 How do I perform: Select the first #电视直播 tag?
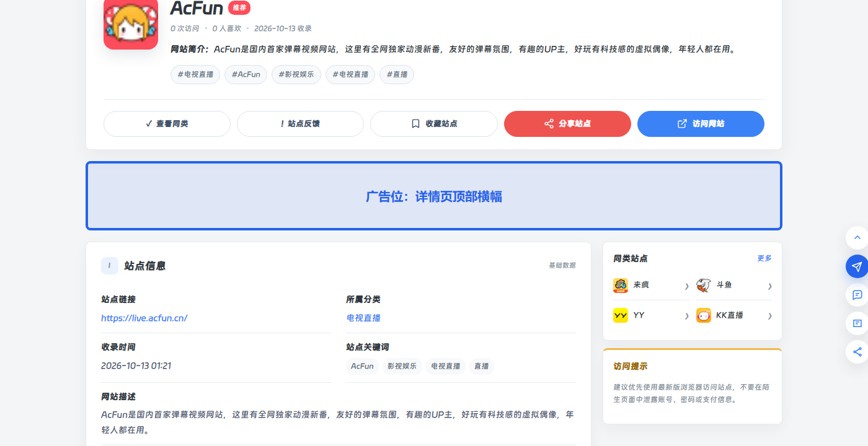[195, 74]
